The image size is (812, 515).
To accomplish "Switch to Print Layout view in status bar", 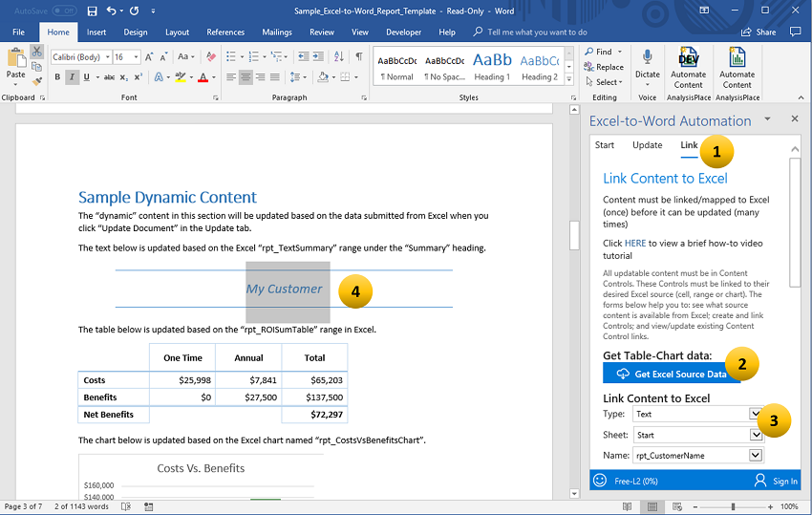I will point(652,506).
